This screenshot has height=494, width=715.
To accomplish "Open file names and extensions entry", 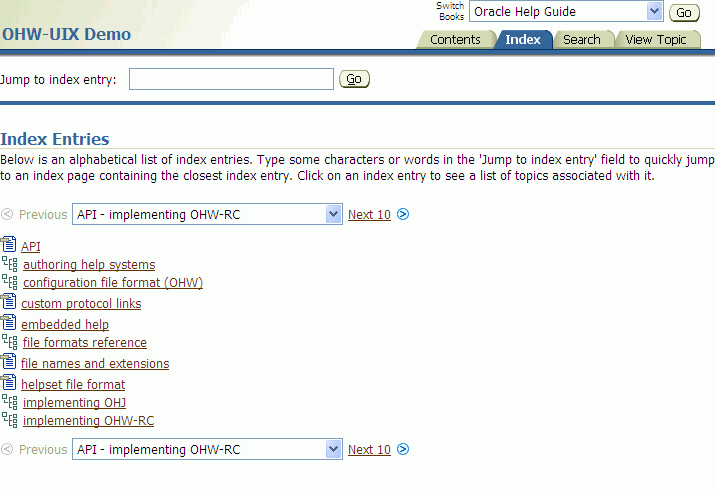I will point(95,364).
